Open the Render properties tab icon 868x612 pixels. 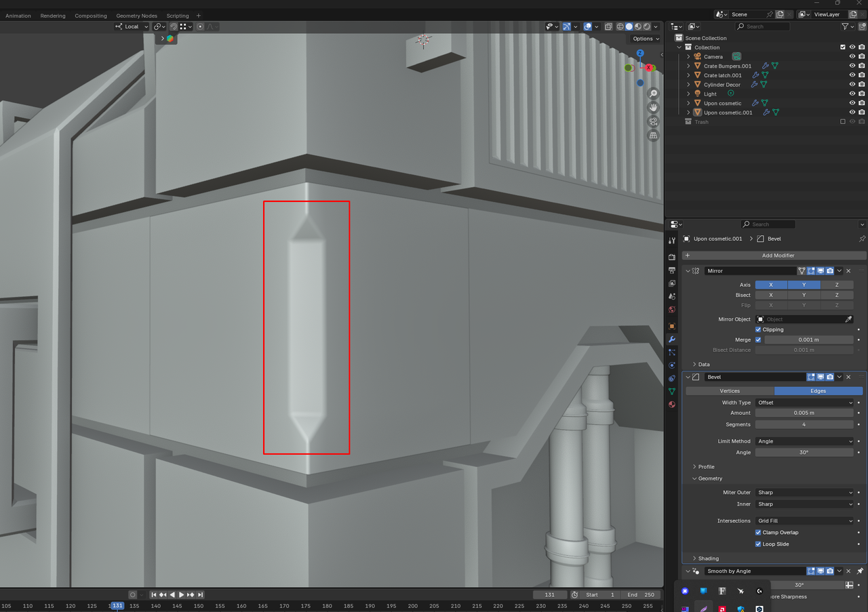tap(672, 257)
